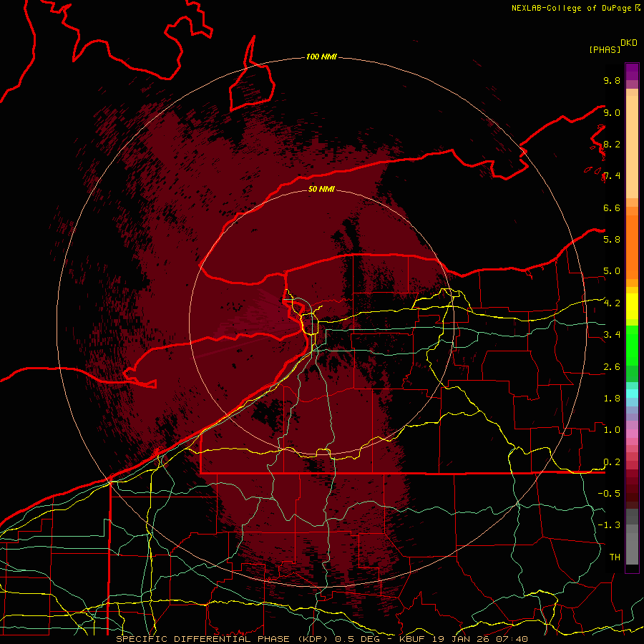Click the cyan segment of the color bar
Viewport: 644px width, 644px height.
[x=632, y=394]
